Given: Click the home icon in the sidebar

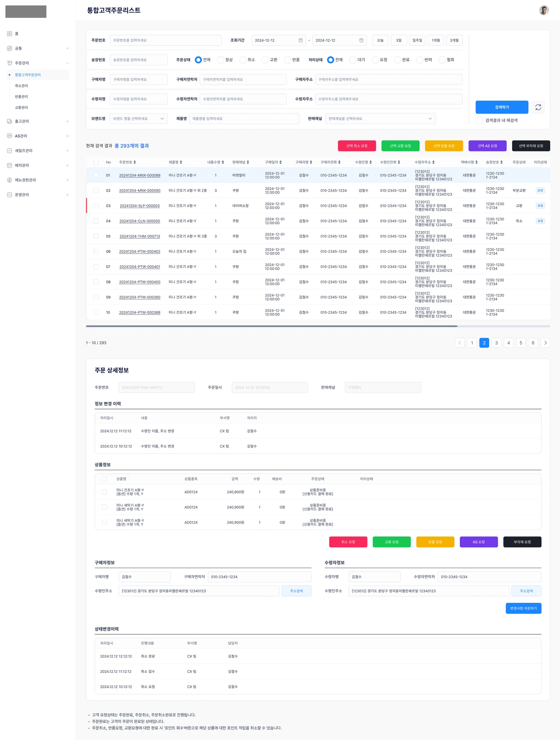Looking at the screenshot, I should 10,34.
